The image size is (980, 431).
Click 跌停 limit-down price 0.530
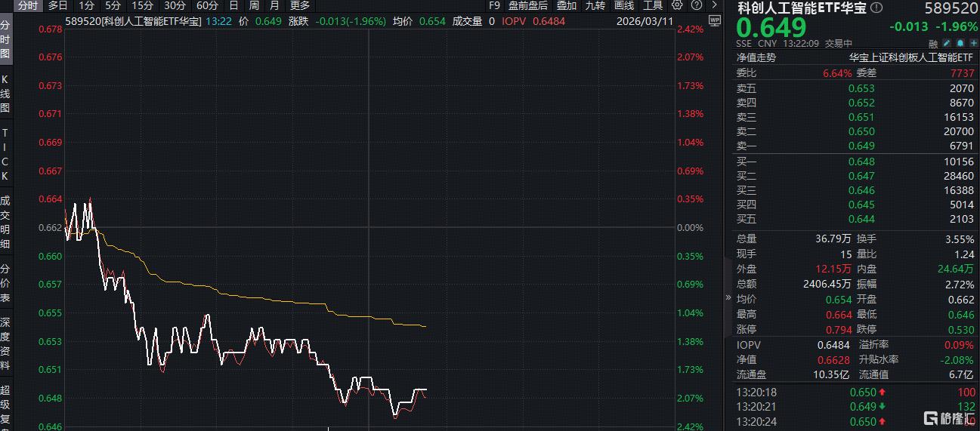coord(961,329)
